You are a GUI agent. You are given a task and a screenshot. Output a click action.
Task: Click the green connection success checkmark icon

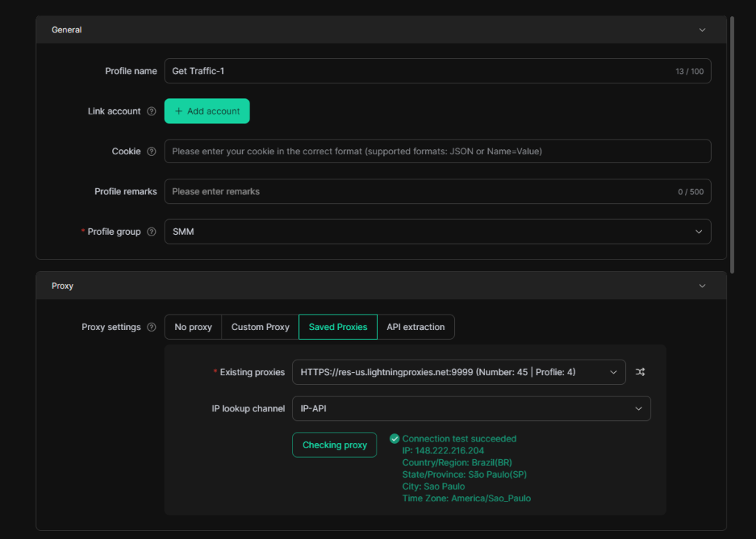[394, 439]
